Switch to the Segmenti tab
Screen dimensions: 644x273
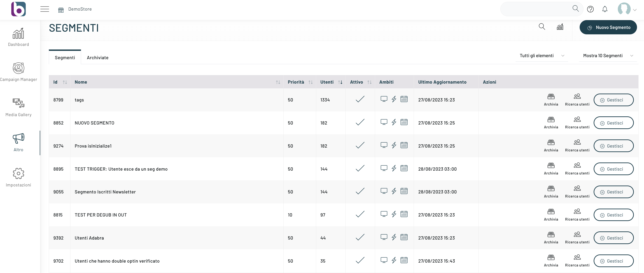65,58
